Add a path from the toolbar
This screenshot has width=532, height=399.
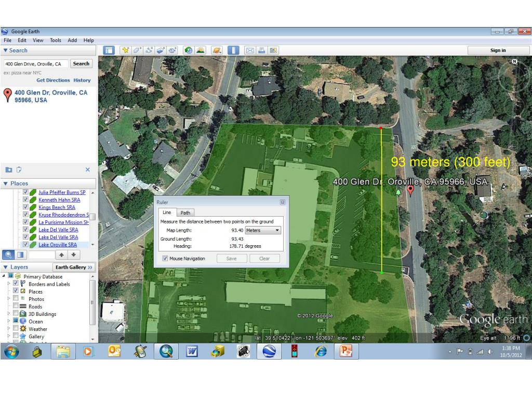(149, 50)
